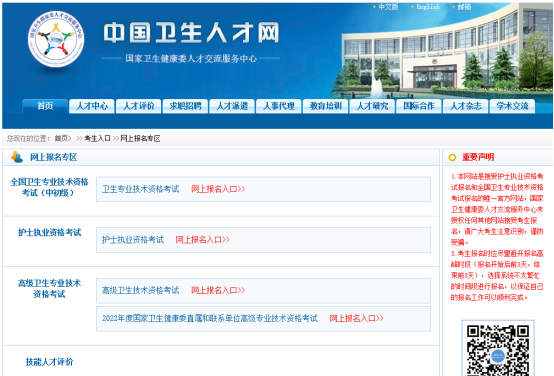
Task: Open the 邮箱 link at top
Action: click(x=464, y=7)
